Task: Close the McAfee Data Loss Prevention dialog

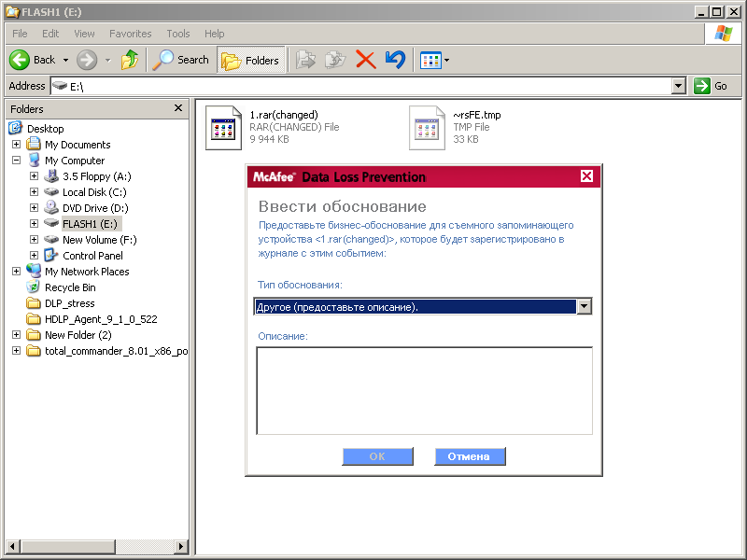Action: point(587,176)
